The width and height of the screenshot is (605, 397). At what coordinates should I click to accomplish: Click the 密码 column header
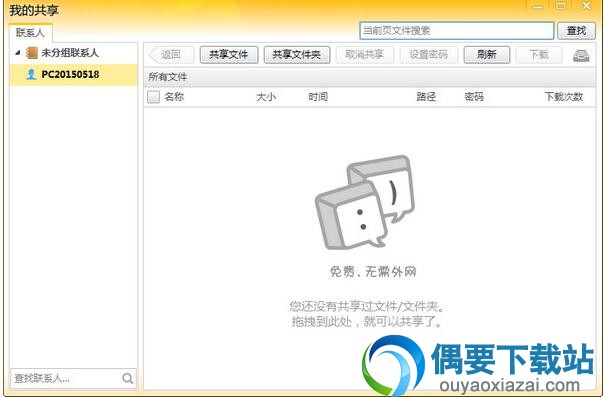tap(474, 96)
